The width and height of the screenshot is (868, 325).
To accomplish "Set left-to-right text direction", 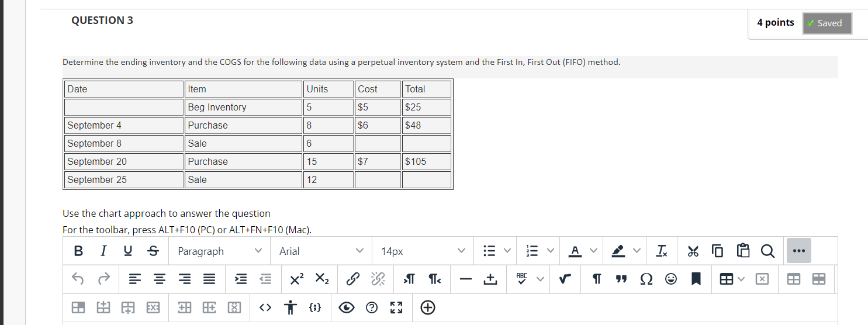I will point(409,279).
